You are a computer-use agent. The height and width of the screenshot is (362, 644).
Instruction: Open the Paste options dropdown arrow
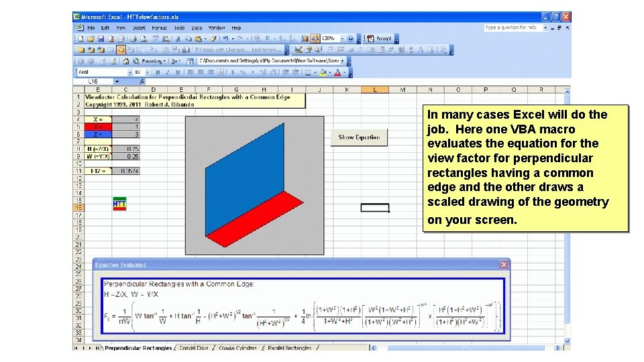205,39
